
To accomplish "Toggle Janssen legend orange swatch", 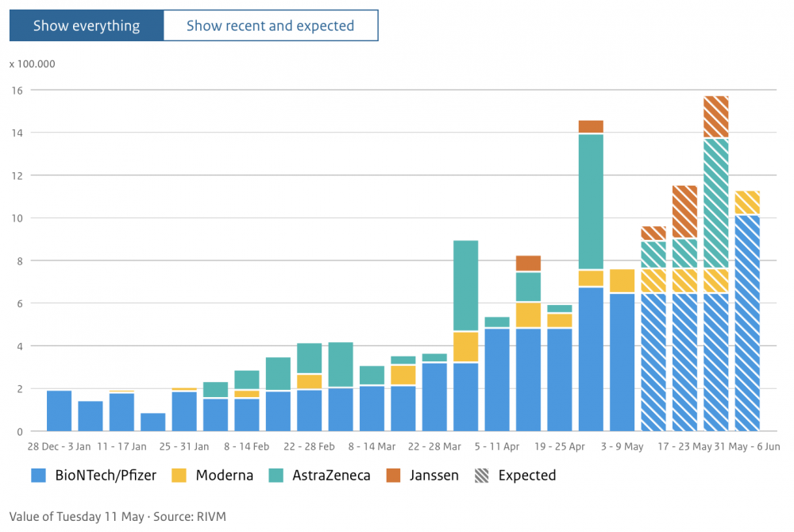I will (x=393, y=476).
